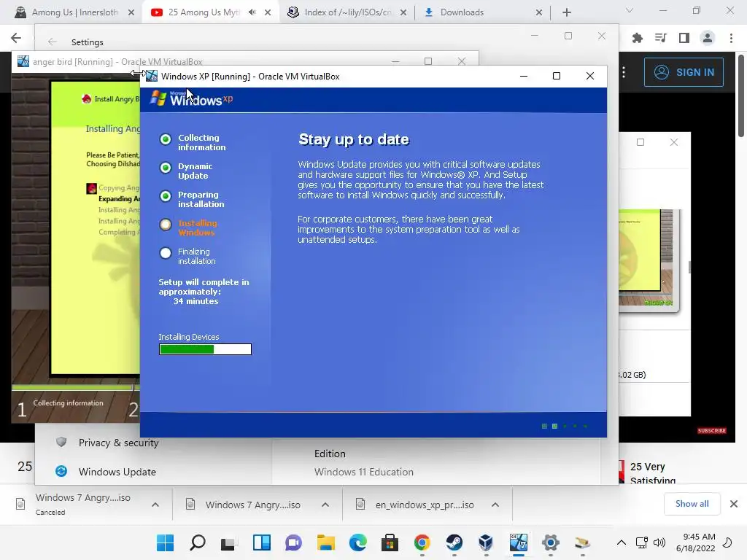This screenshot has width=747, height=560.
Task: Click back arrow in Settings window
Action: coord(53,42)
